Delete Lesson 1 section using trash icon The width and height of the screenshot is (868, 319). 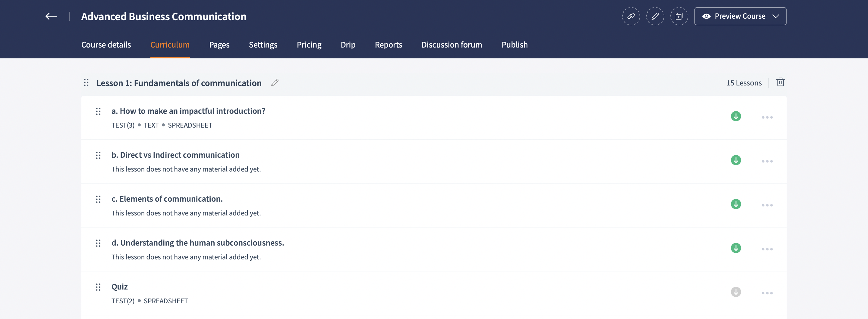[x=780, y=82]
